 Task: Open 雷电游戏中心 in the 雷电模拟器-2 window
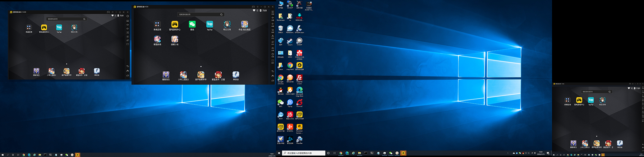[x=44, y=27]
